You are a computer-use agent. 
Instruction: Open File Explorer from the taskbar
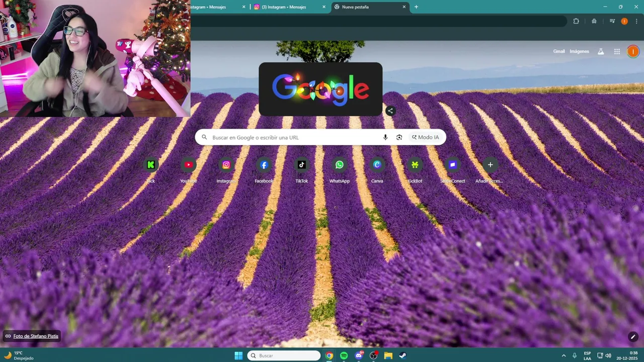(x=388, y=355)
